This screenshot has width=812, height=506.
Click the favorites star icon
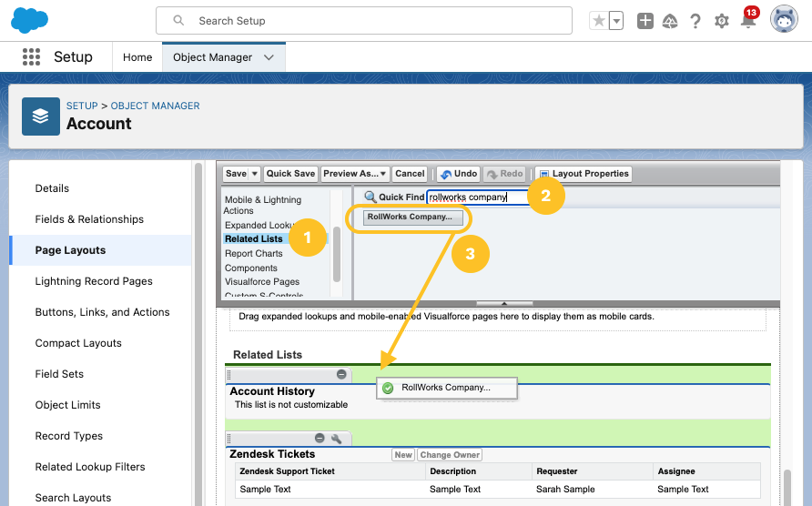tap(598, 21)
